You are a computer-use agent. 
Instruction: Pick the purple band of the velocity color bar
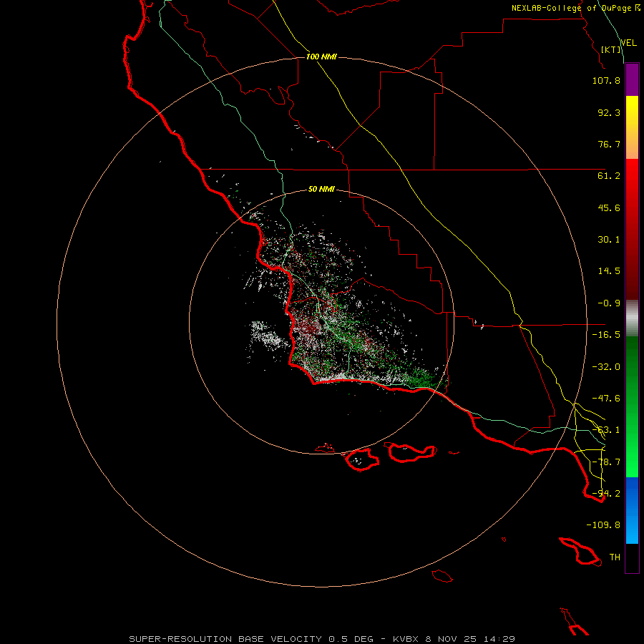(632, 79)
